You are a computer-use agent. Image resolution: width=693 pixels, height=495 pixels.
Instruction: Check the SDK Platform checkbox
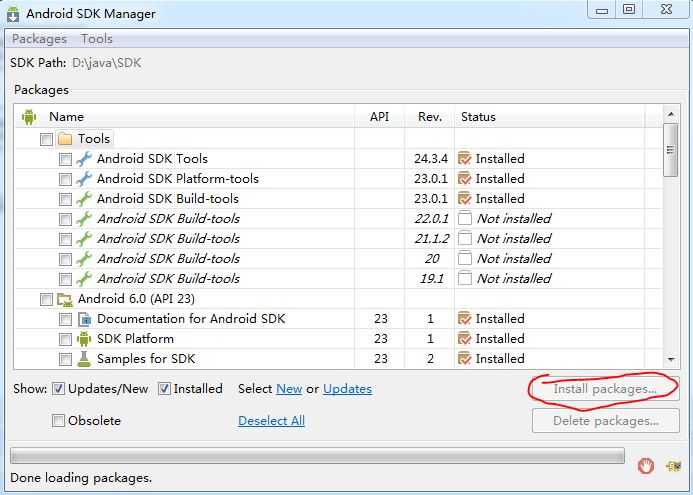click(x=65, y=339)
